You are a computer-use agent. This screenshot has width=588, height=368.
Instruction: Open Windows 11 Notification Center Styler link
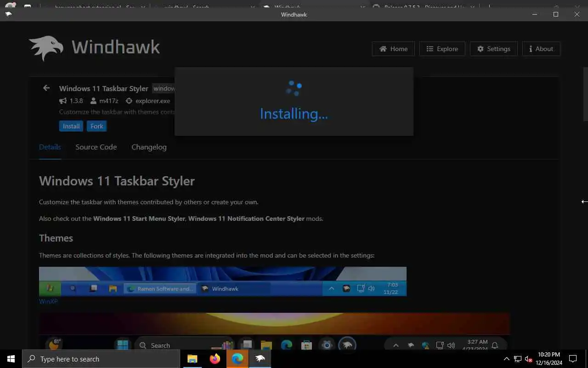click(x=246, y=218)
